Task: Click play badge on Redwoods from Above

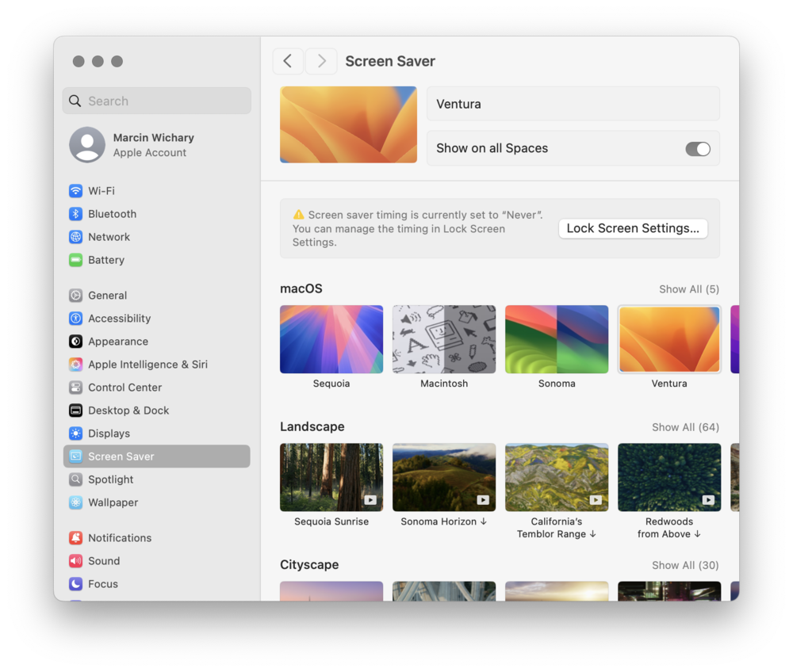Action: click(708, 500)
